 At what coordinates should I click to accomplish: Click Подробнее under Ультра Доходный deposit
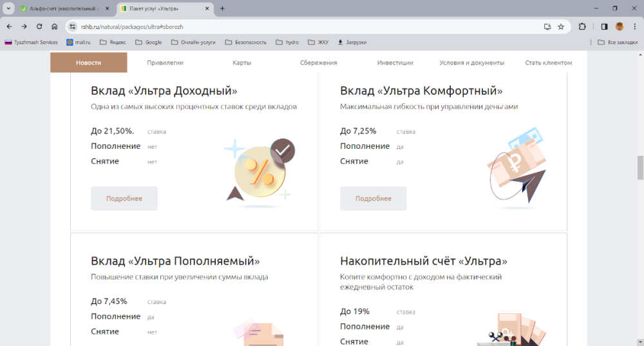point(124,198)
